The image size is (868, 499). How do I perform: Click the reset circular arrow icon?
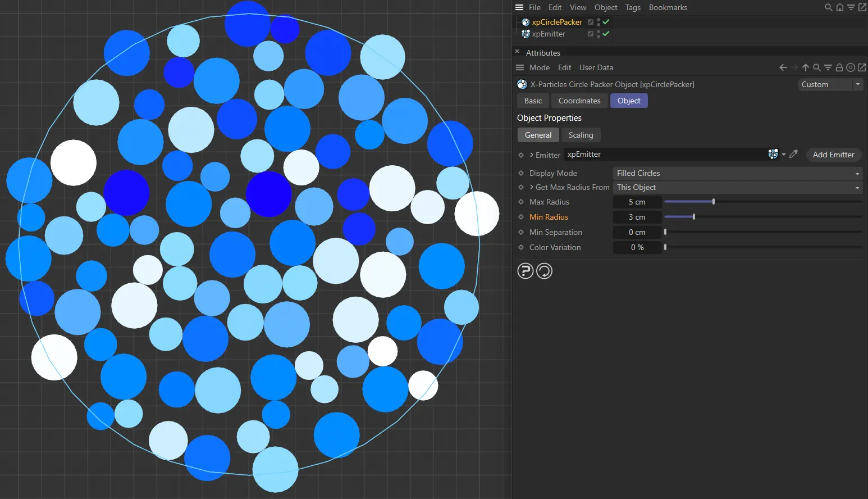(x=543, y=271)
